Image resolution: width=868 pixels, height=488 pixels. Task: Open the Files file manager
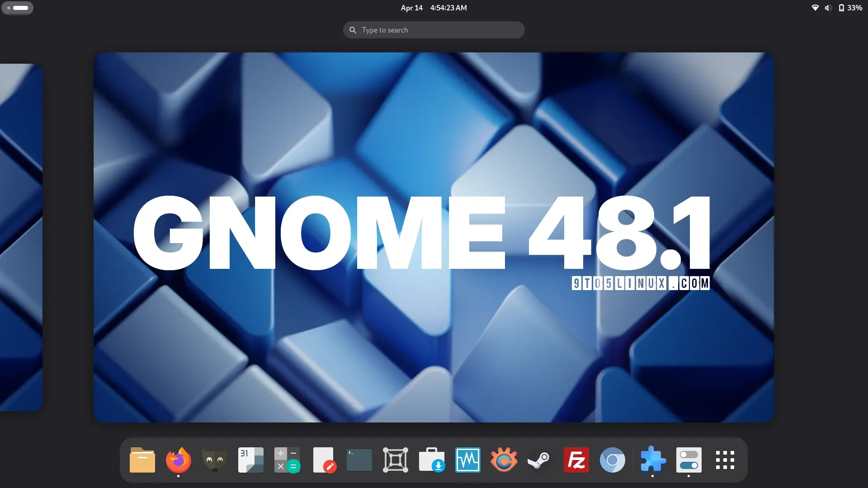[x=142, y=460]
